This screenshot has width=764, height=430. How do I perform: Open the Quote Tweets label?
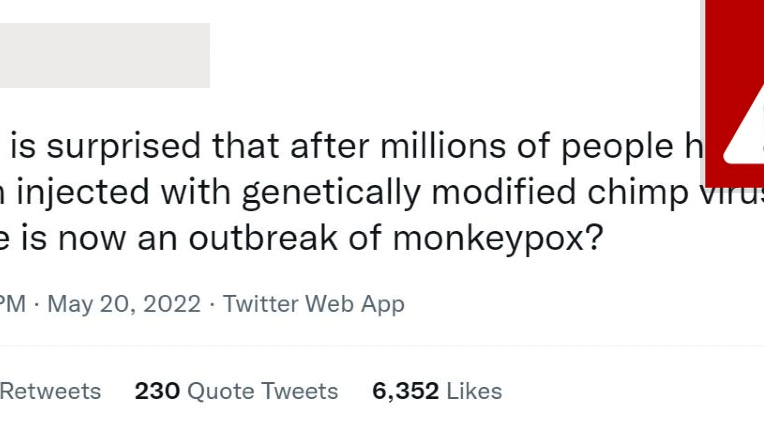click(262, 391)
